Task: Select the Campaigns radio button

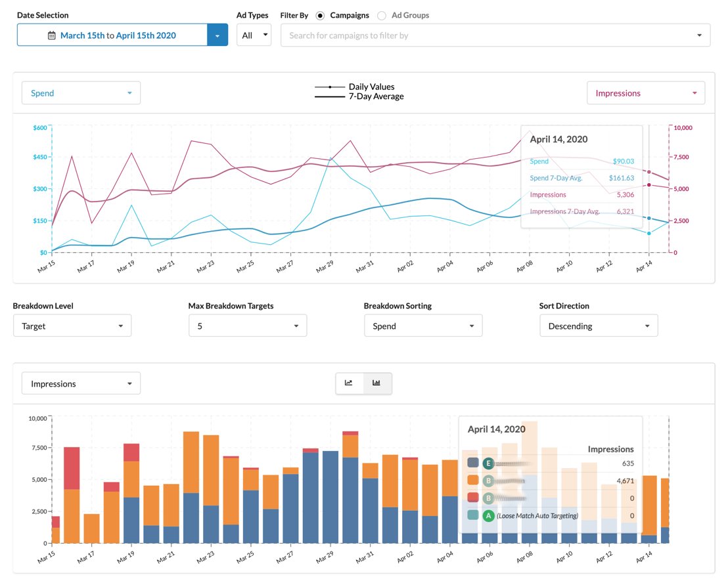Action: click(319, 15)
